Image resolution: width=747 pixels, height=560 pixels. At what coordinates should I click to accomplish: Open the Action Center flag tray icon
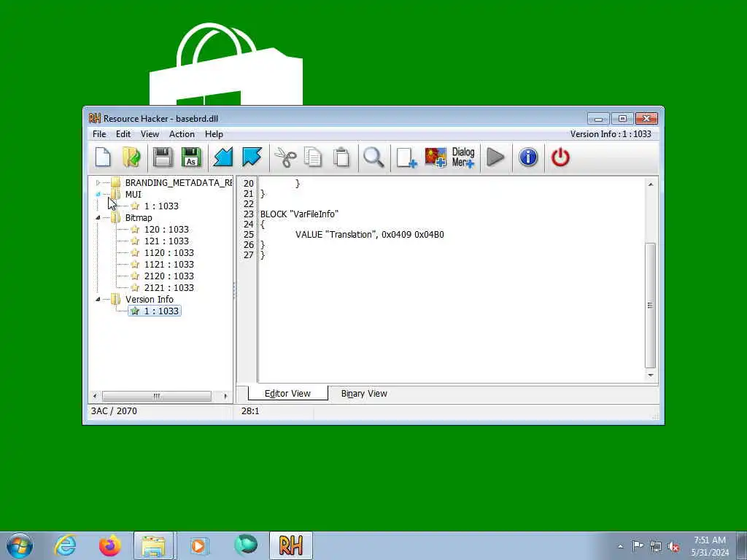pos(638,546)
